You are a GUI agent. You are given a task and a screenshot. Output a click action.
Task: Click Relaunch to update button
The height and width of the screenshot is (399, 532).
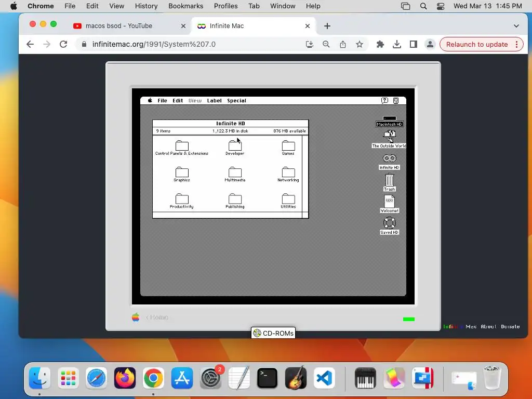[477, 44]
